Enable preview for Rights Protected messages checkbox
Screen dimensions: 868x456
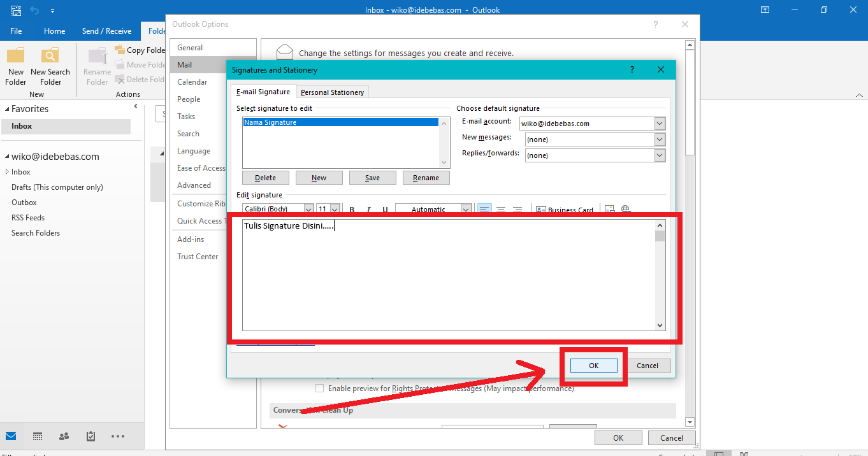320,388
